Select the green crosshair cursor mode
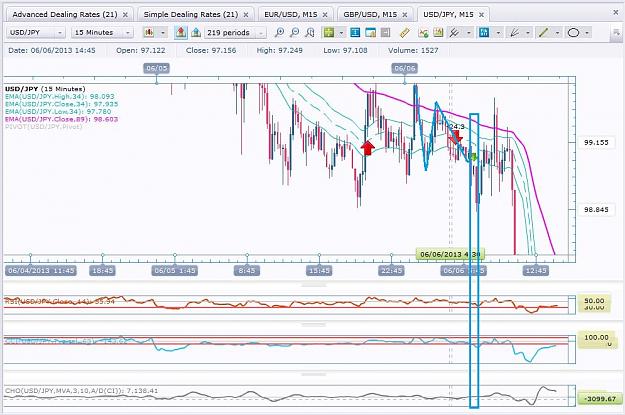Screen dimensions: 625x415 329,33
